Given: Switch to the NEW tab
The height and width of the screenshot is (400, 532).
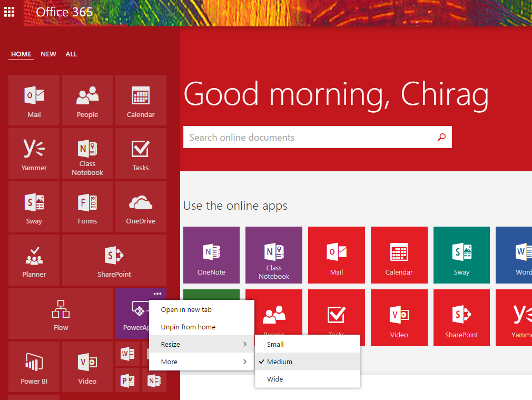Looking at the screenshot, I should pos(48,54).
